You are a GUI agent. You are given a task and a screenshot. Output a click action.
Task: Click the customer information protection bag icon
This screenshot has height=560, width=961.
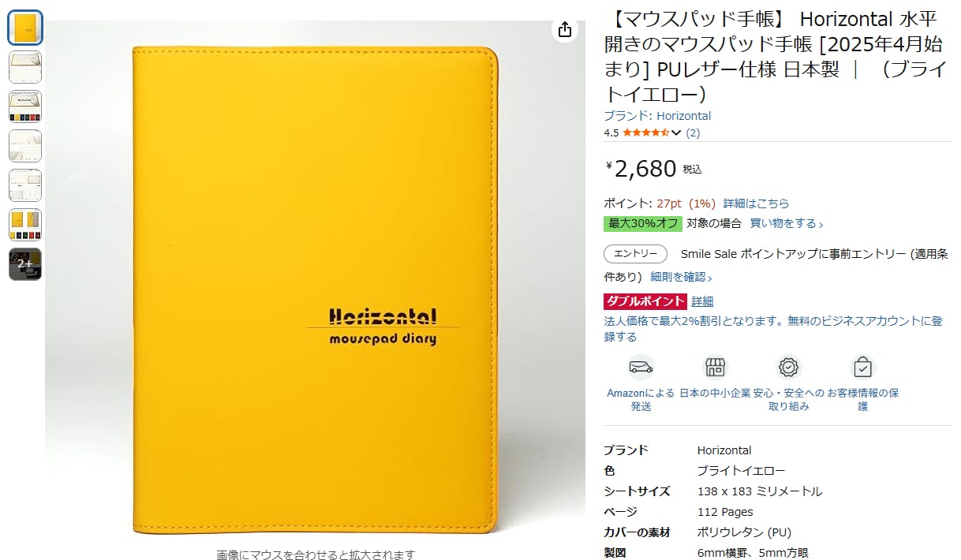point(863,368)
